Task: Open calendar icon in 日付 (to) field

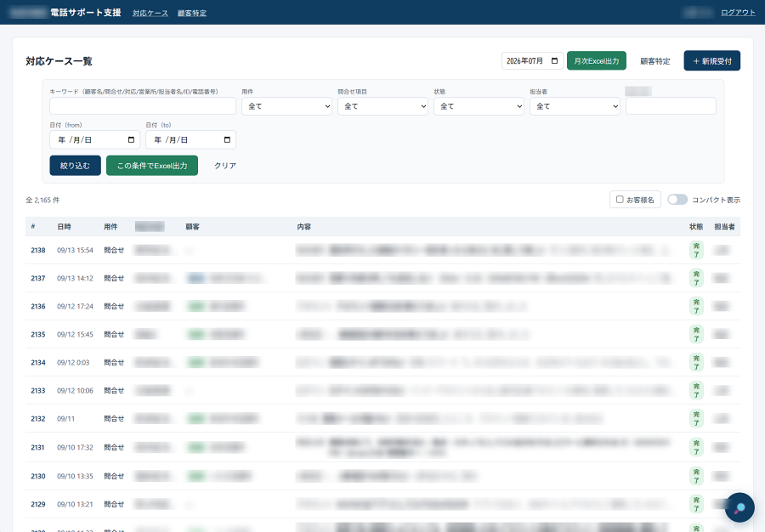Action: [x=227, y=140]
